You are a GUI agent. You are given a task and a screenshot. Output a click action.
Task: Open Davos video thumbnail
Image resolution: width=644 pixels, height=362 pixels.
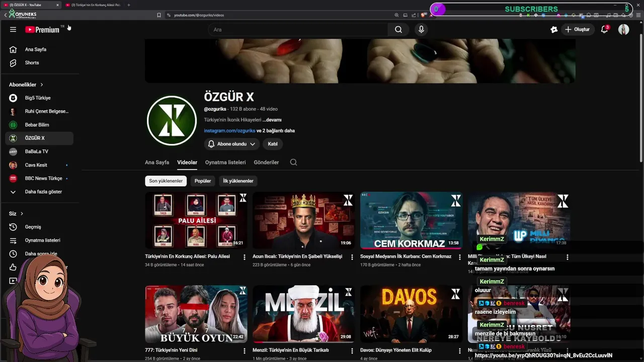412,314
